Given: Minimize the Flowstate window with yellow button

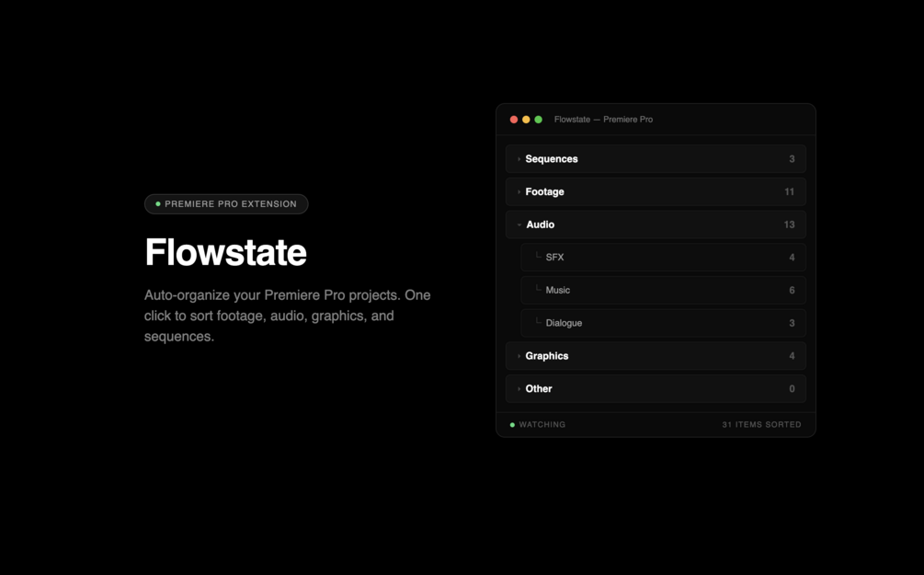Looking at the screenshot, I should coord(526,120).
